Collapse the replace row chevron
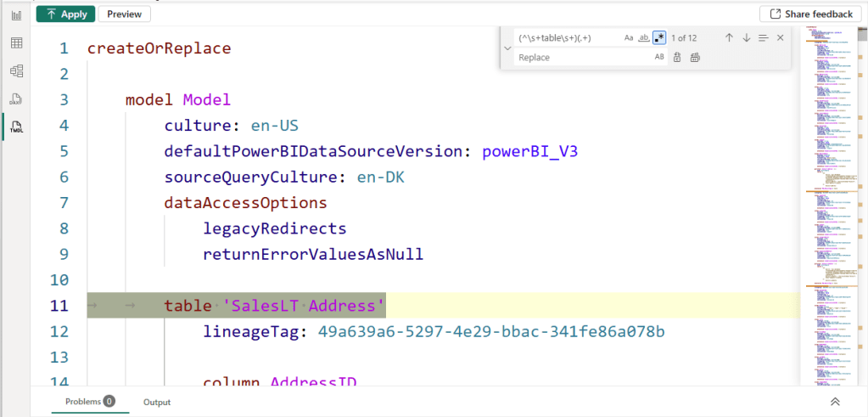The height and width of the screenshot is (417, 868). pyautogui.click(x=507, y=48)
